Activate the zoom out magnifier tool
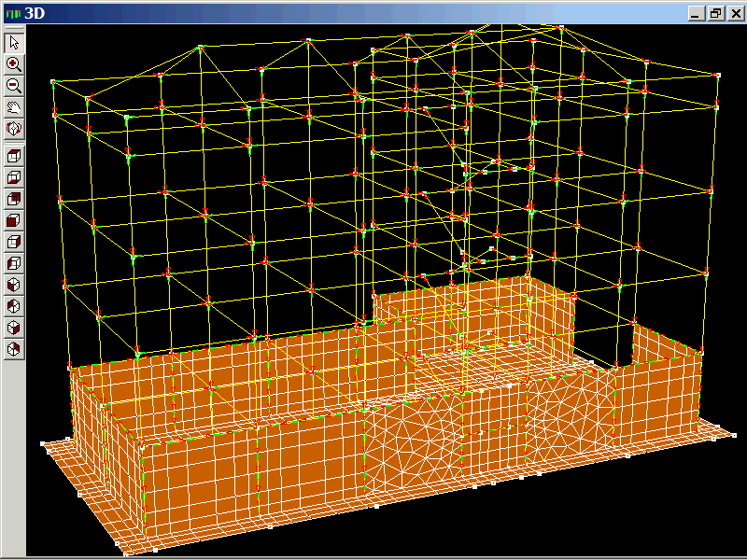The width and height of the screenshot is (747, 560). 14,85
